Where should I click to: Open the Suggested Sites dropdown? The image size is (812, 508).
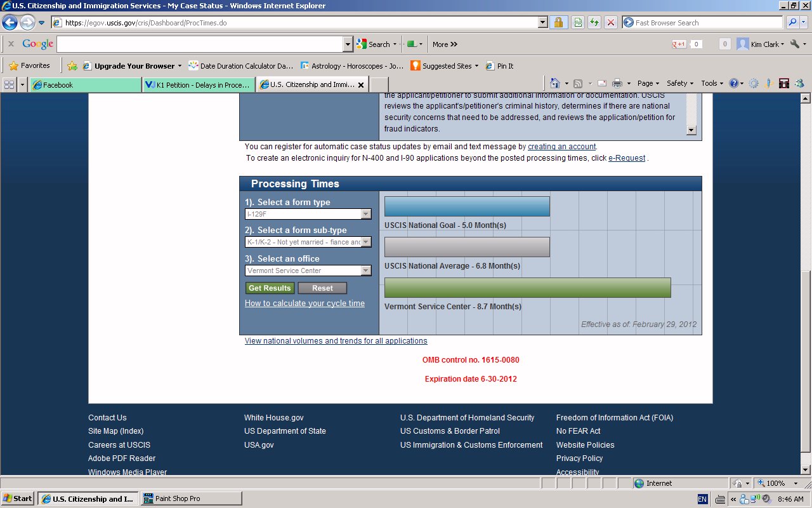tap(477, 65)
